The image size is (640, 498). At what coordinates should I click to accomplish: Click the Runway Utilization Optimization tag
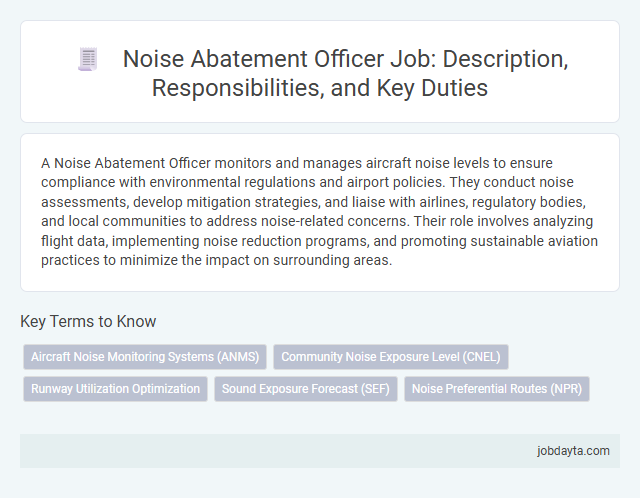click(x=116, y=389)
